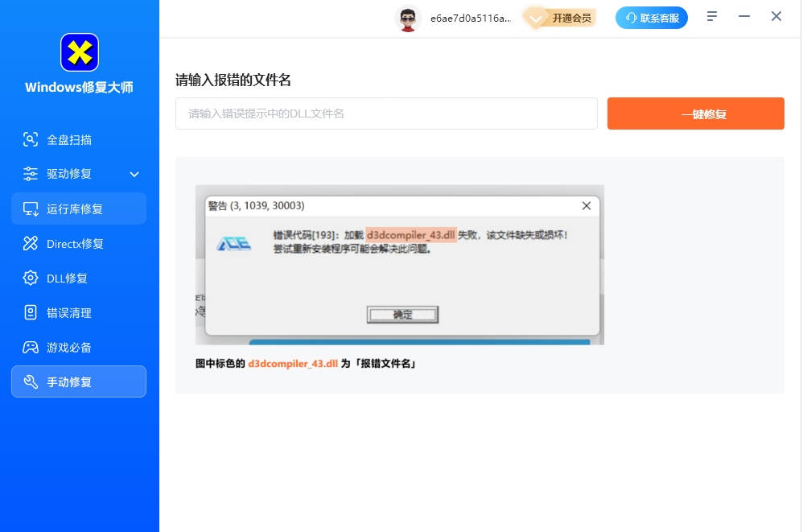Click the username e6ae7d0a5116a text
Image resolution: width=803 pixels, height=532 pixels.
(471, 18)
